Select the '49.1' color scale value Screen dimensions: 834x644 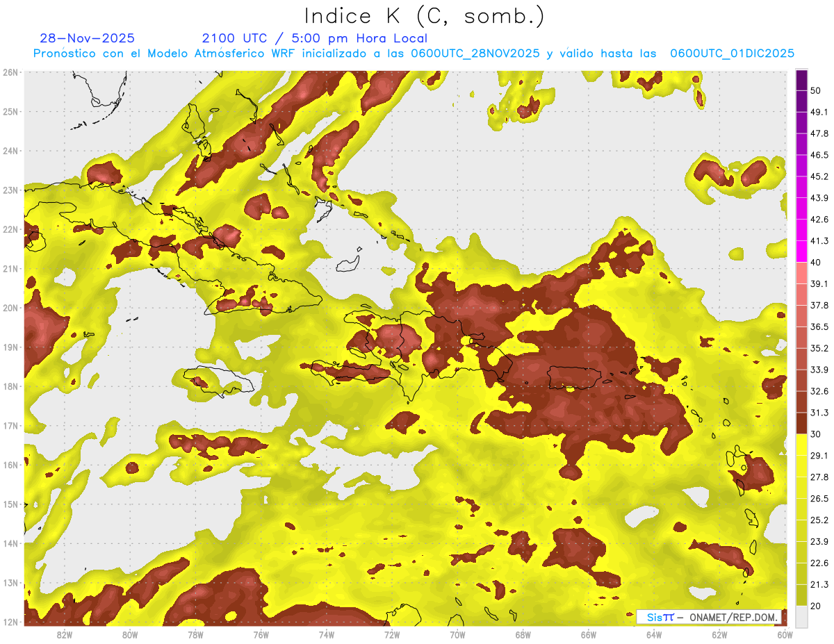pyautogui.click(x=819, y=112)
